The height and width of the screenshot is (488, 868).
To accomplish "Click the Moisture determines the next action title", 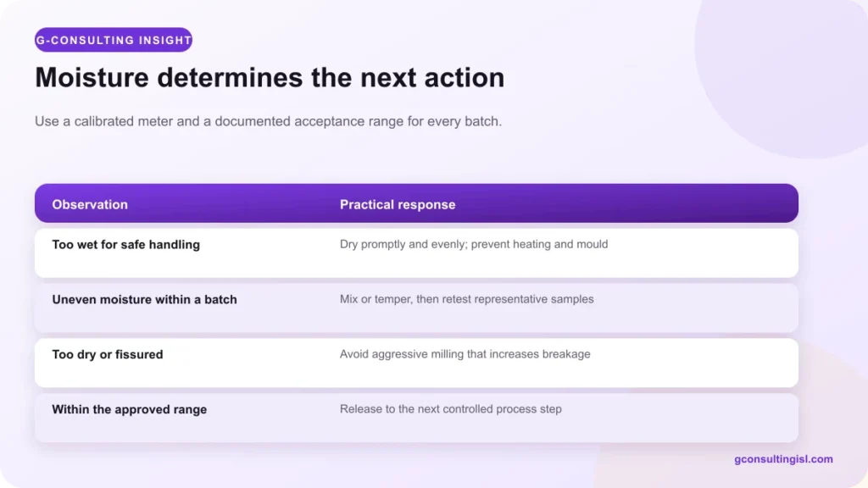I will pos(270,77).
